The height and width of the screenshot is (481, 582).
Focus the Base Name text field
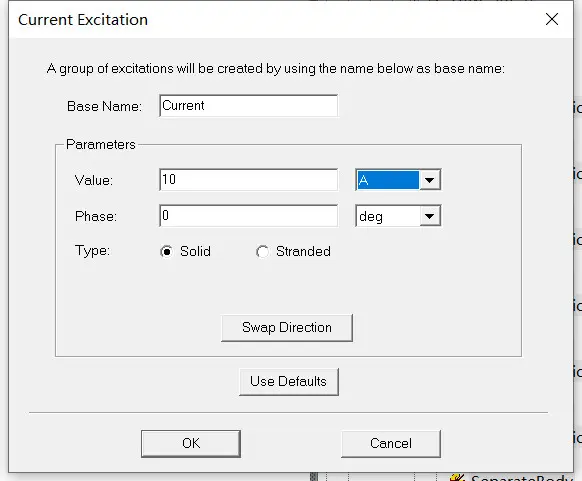pos(249,106)
